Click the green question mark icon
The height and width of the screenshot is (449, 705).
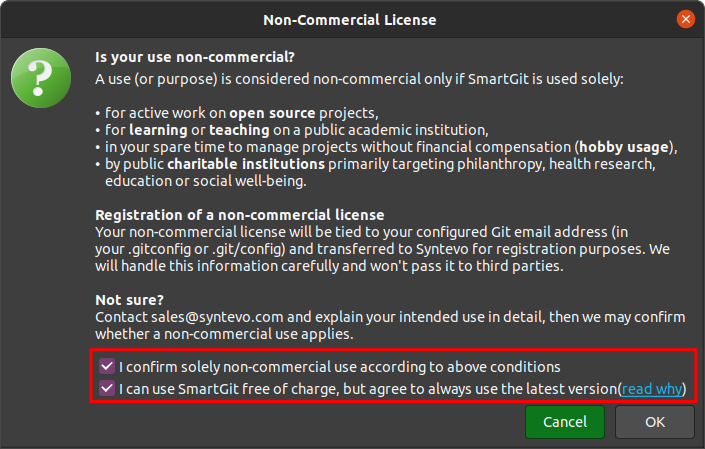pyautogui.click(x=41, y=78)
